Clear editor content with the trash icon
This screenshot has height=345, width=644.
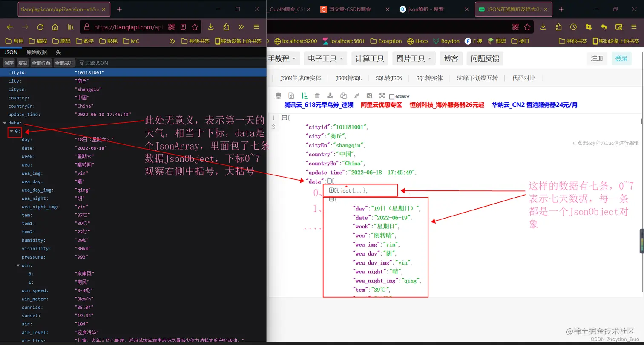pyautogui.click(x=317, y=96)
